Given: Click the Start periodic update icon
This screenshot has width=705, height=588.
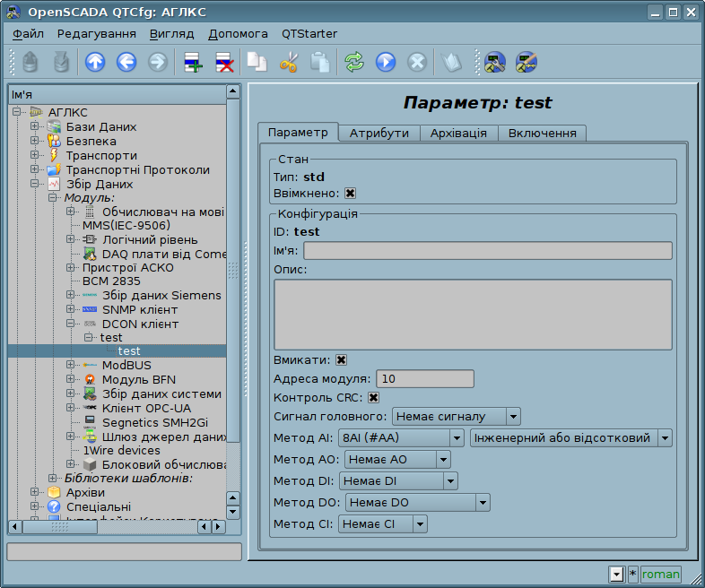Looking at the screenshot, I should [386, 62].
